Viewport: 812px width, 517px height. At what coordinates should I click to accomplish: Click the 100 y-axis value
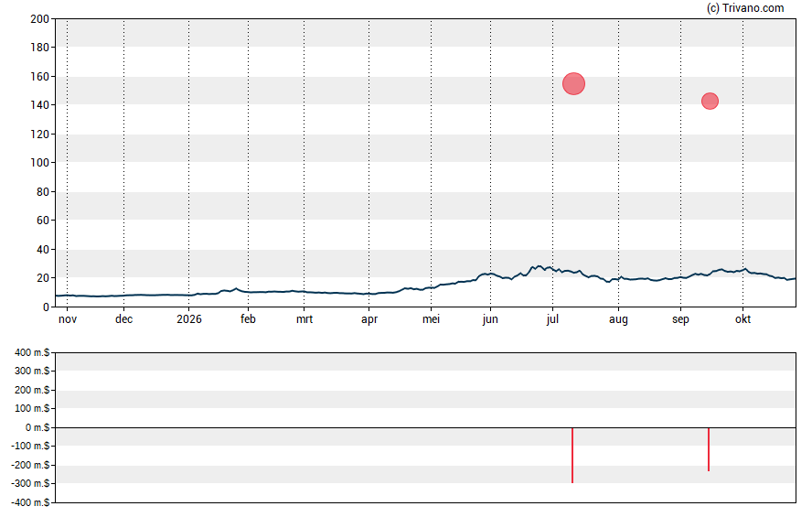[x=40, y=163]
